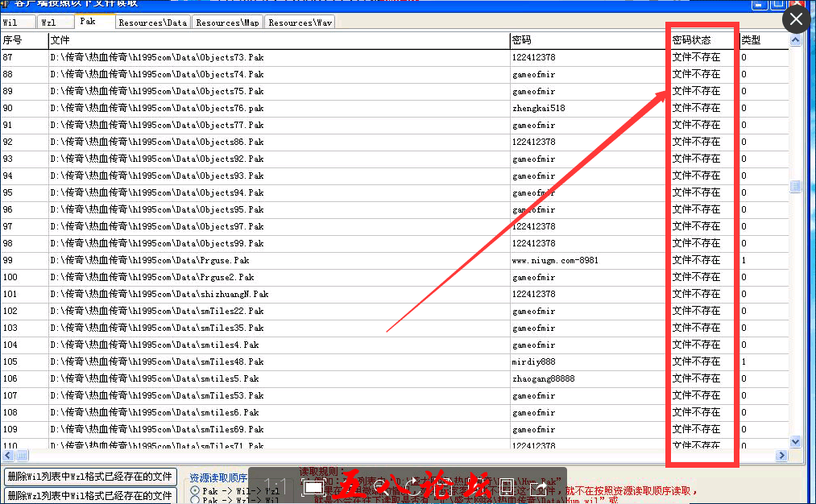816x504 pixels.
Task: Close the image viewer with round X
Action: tap(796, 19)
